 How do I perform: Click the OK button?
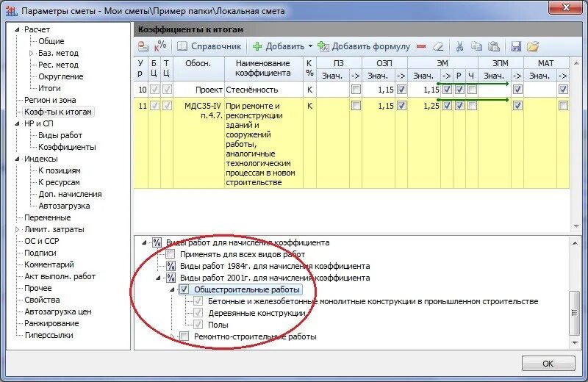(548, 363)
